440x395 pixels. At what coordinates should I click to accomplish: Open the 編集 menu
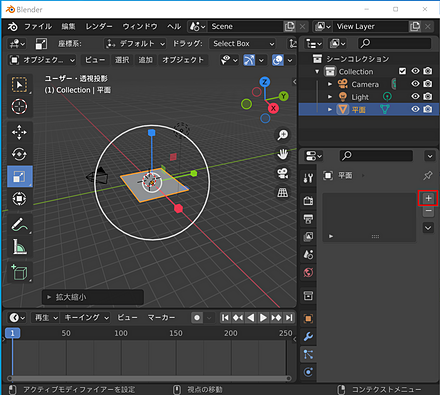[68, 26]
